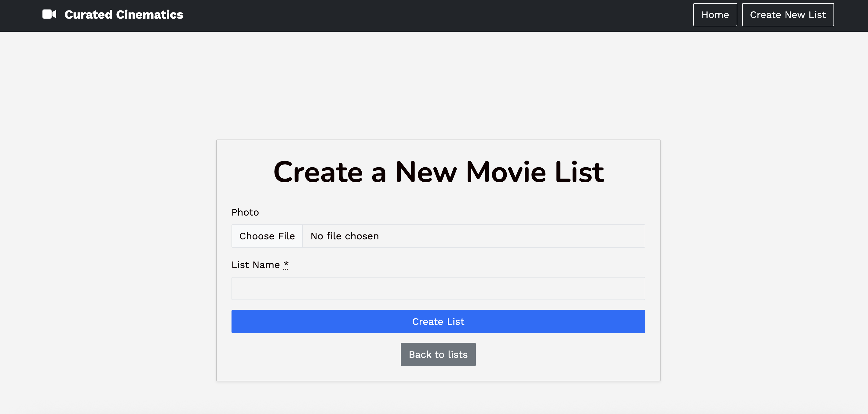This screenshot has height=414, width=868.
Task: Navigate Home using the top navigation
Action: 715,14
